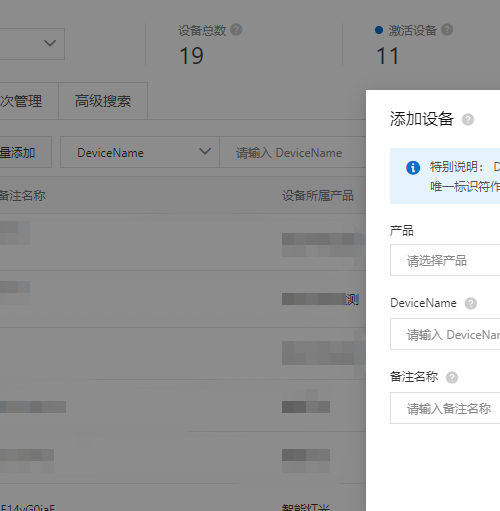This screenshot has width=500, height=511.
Task: Click help icon beside 激活设备
Action: pos(447,30)
